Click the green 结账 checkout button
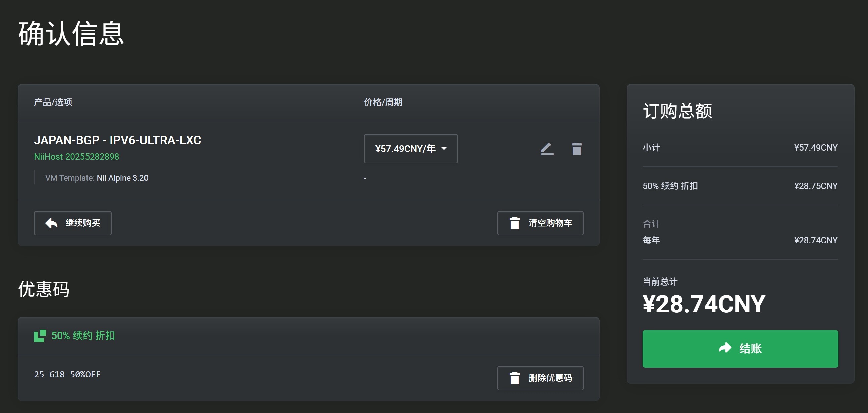The height and width of the screenshot is (413, 868). pos(740,349)
